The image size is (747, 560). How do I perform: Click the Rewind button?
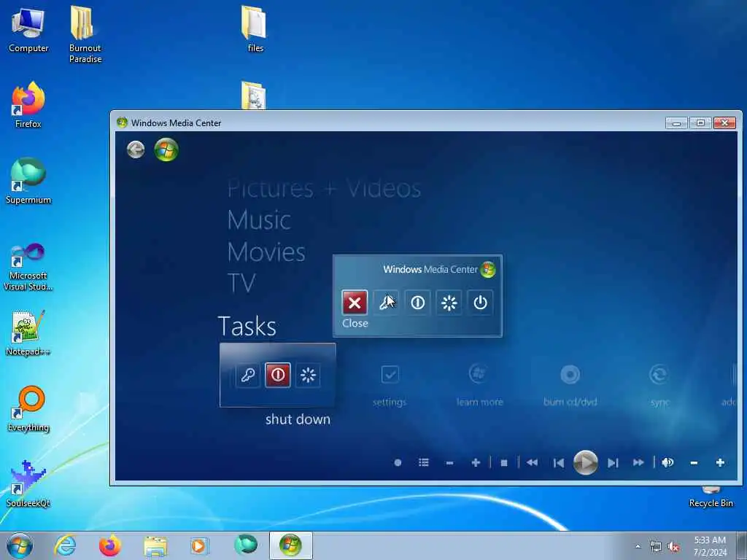pyautogui.click(x=532, y=462)
